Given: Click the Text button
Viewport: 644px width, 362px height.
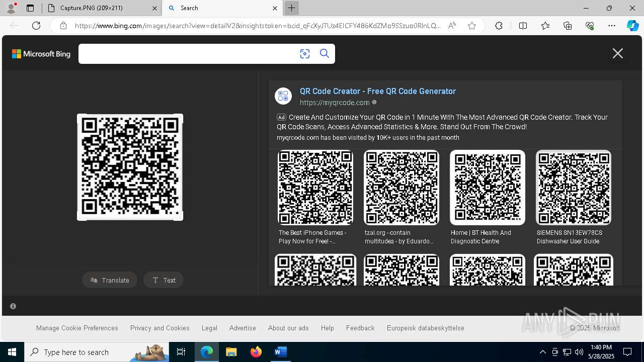Looking at the screenshot, I should (x=164, y=280).
